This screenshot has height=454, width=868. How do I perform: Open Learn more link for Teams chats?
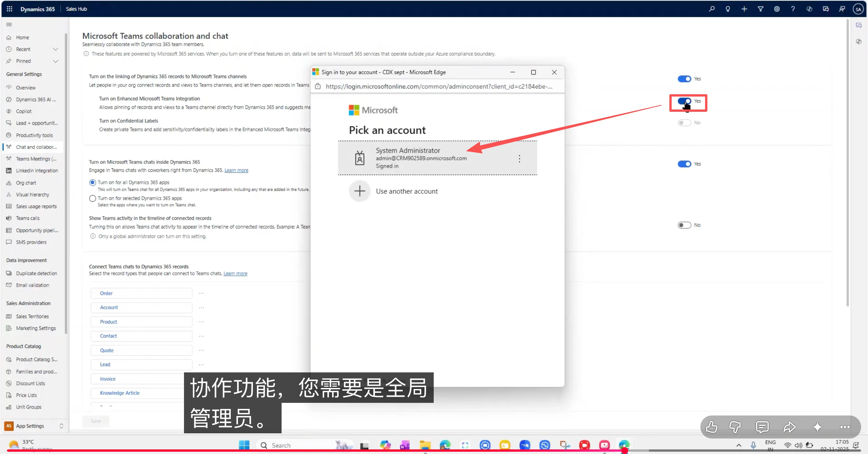(236, 170)
